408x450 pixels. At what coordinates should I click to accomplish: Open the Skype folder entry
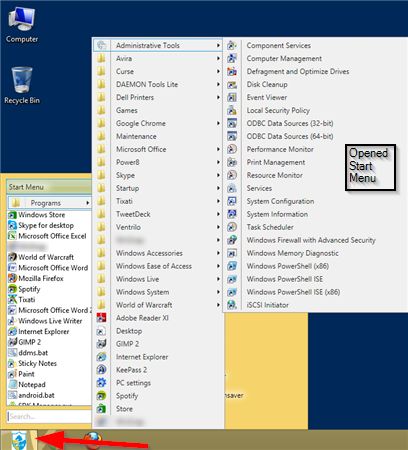158,175
